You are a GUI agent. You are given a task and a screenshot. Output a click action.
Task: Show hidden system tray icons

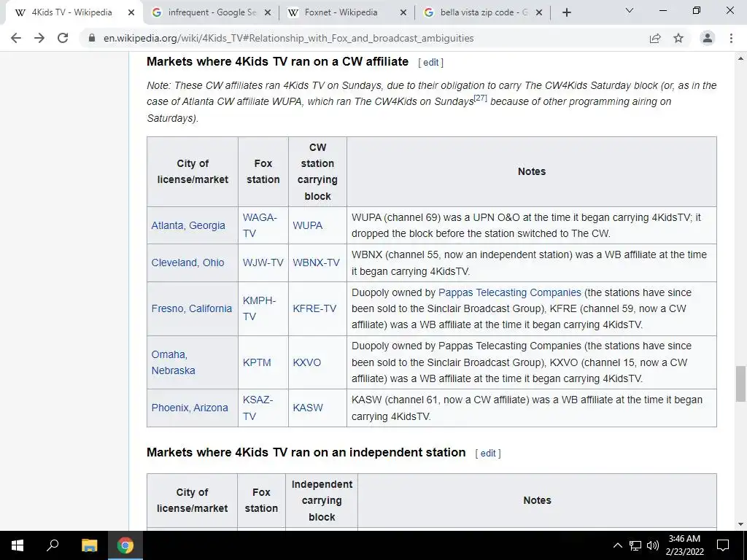click(617, 545)
